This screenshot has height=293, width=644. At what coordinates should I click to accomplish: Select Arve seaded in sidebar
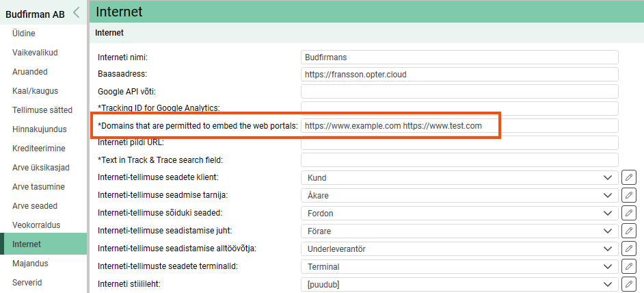click(x=35, y=205)
